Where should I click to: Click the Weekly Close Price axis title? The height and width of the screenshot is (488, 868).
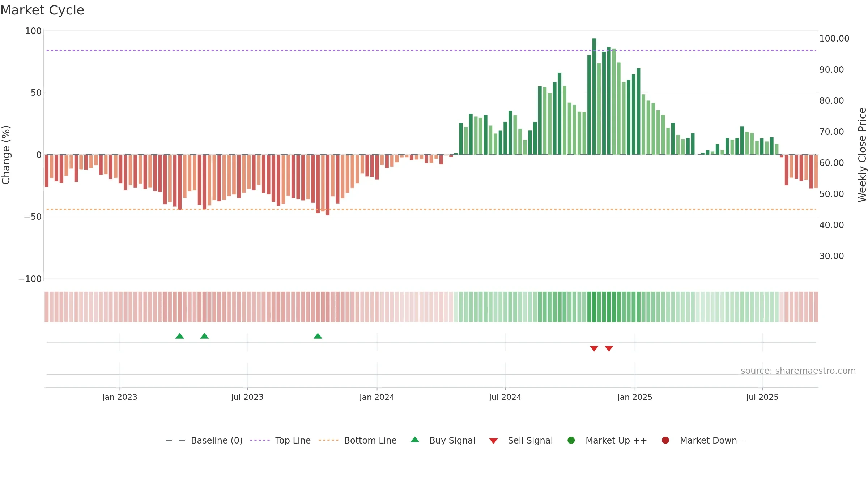point(862,155)
